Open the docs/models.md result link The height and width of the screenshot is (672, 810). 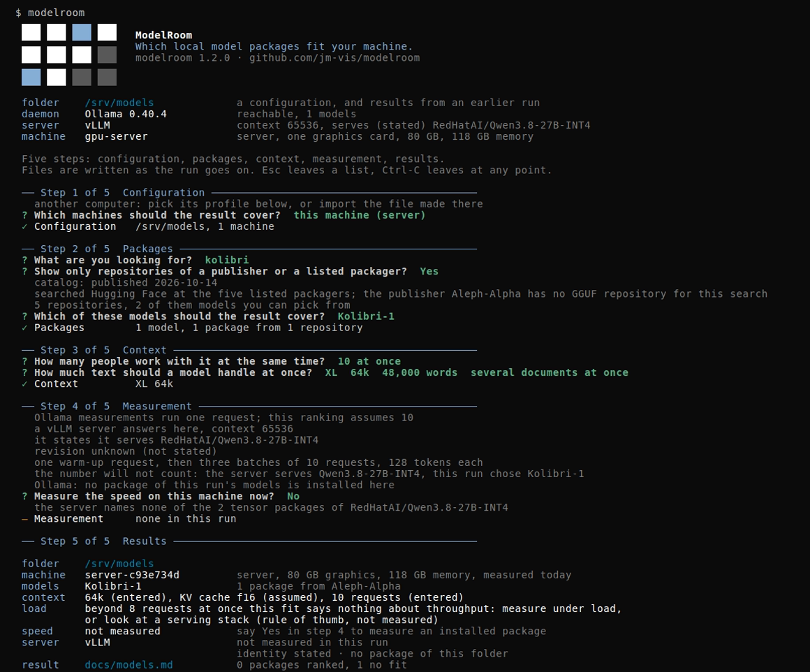[128, 665]
